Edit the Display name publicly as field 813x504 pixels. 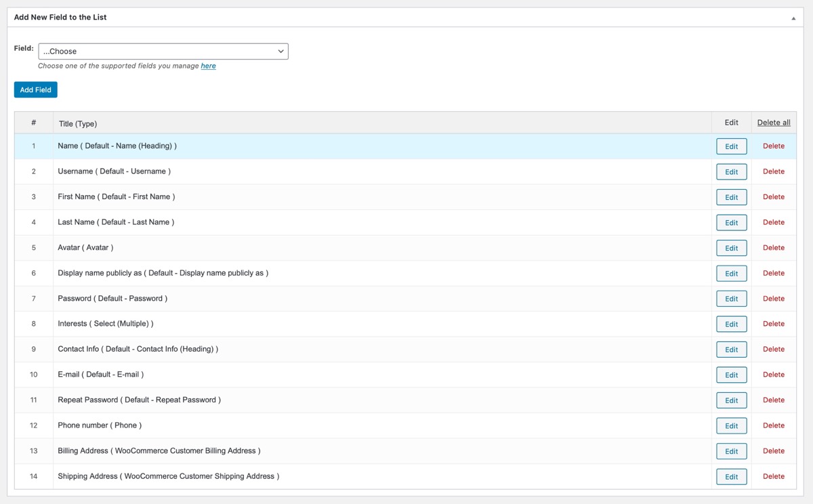coord(732,274)
